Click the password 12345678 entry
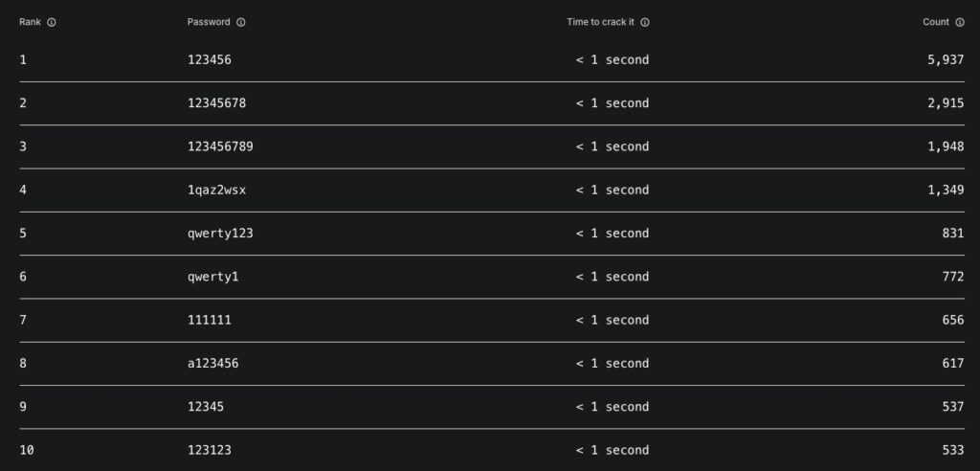The image size is (980, 471). pos(217,103)
